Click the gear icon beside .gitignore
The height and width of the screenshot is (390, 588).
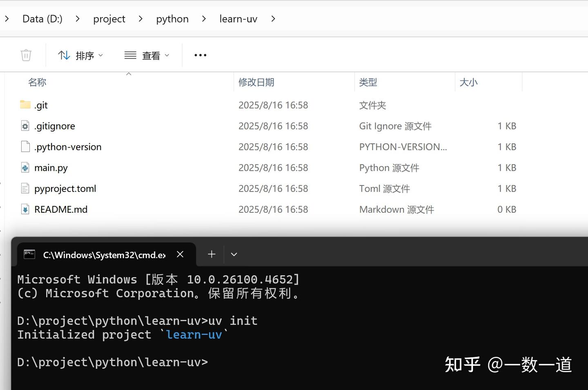coord(25,126)
